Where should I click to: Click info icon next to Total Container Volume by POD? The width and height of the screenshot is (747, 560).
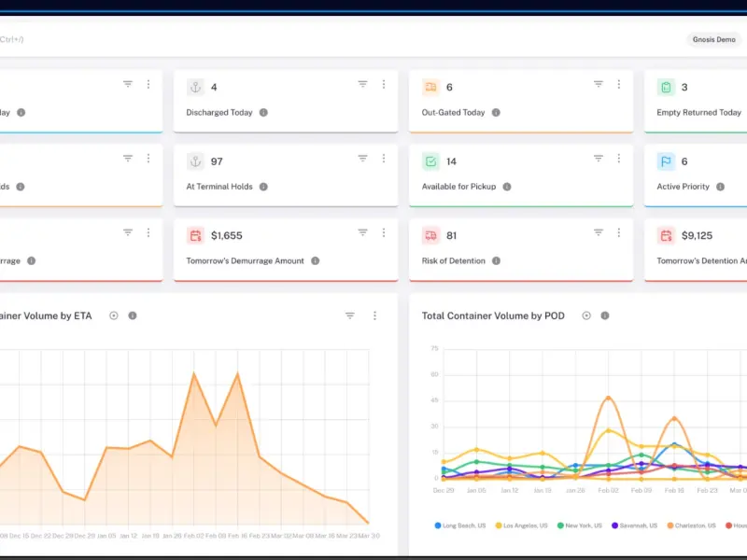click(605, 315)
